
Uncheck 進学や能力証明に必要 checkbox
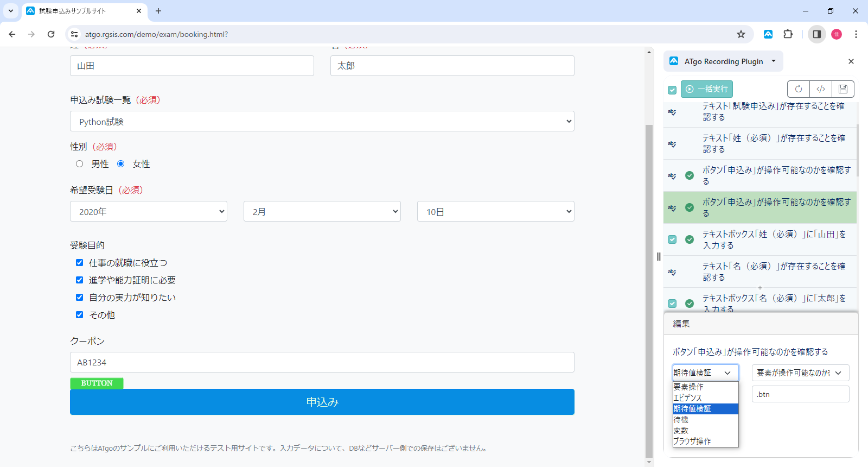point(80,280)
